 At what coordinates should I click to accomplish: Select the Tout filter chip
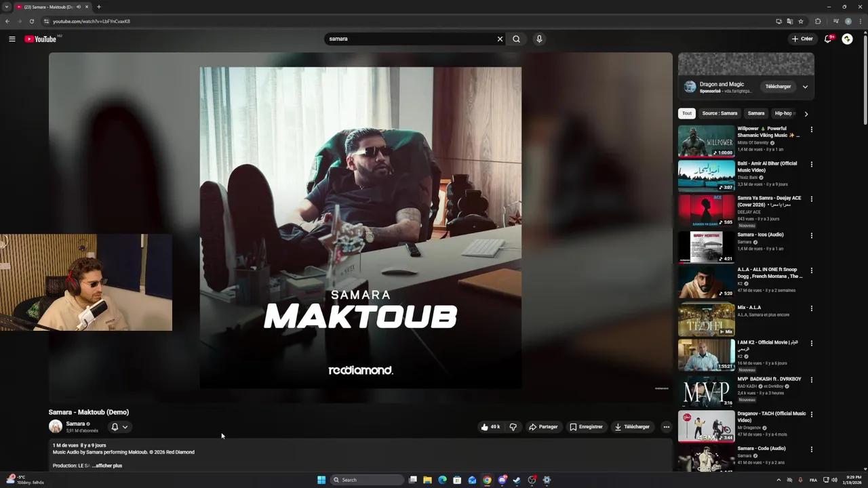[687, 113]
